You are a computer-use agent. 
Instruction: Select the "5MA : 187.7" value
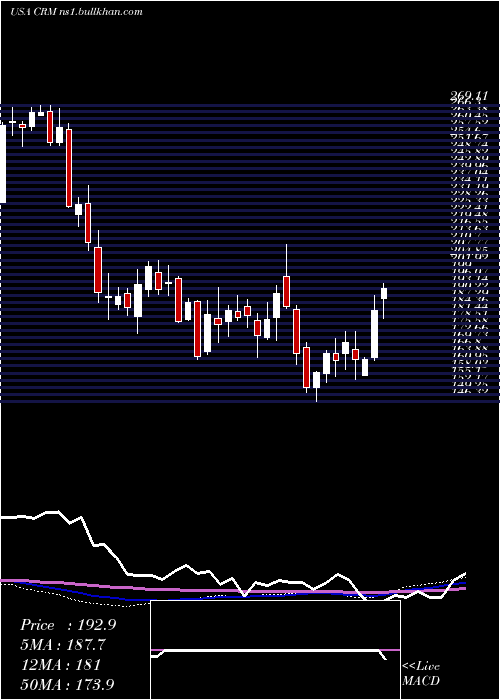click(63, 645)
